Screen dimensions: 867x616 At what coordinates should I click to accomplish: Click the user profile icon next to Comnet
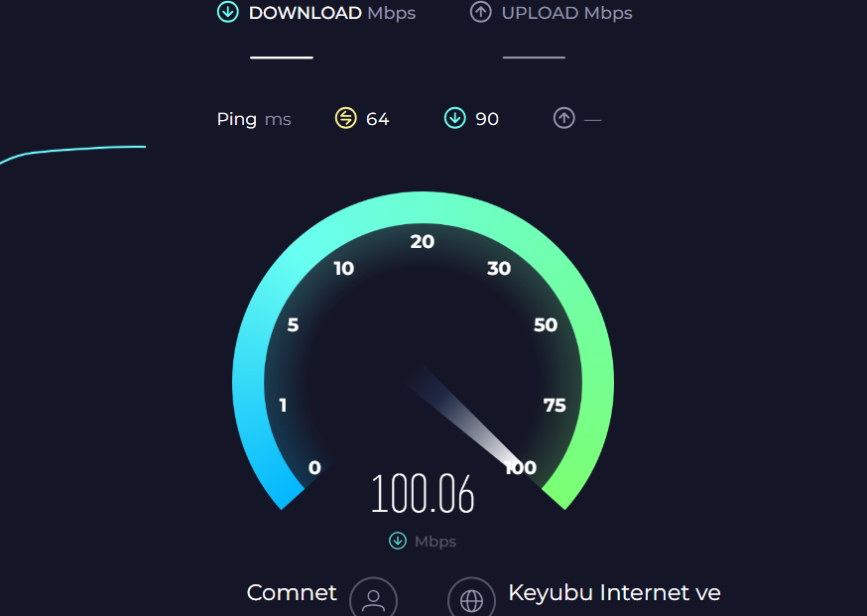[373, 599]
